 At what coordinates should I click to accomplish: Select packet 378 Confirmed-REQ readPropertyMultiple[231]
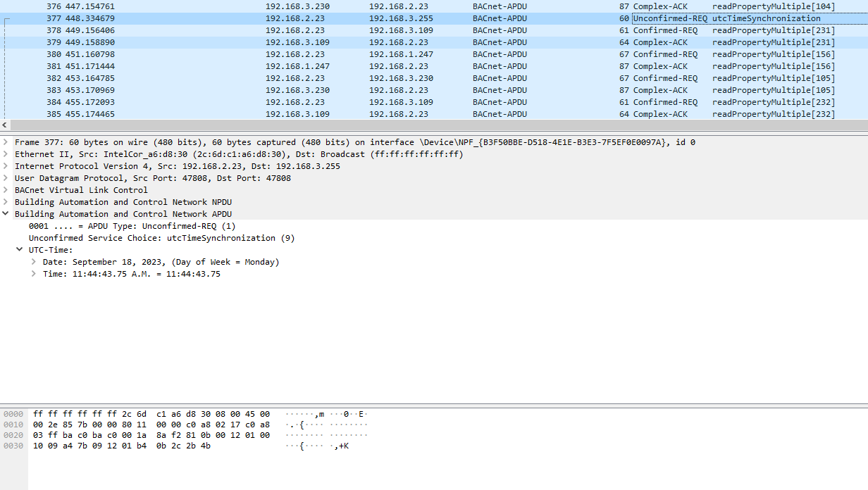point(423,30)
